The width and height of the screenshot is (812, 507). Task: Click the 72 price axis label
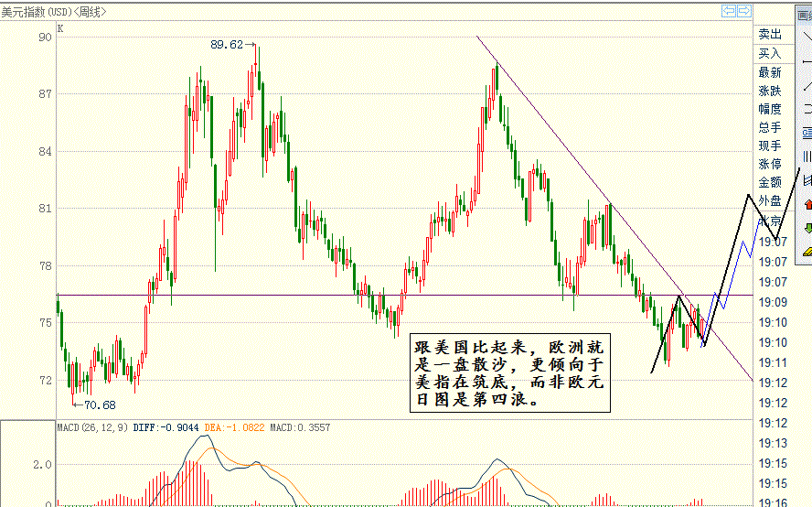[x=45, y=381]
